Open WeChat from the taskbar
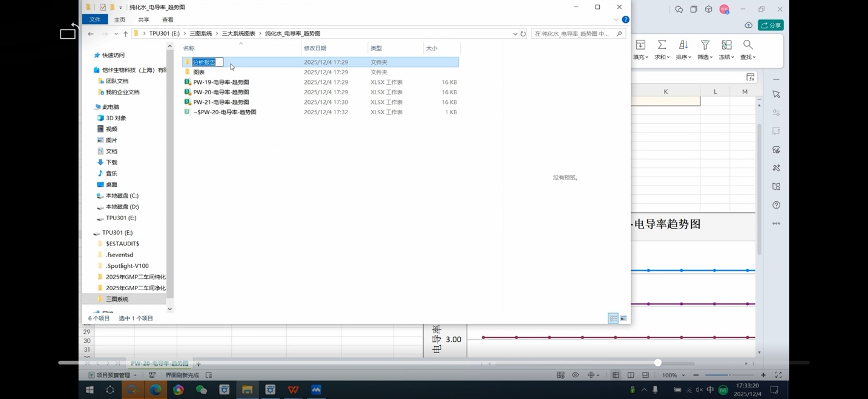Screen dimensions: 868x399 [x=201, y=390]
